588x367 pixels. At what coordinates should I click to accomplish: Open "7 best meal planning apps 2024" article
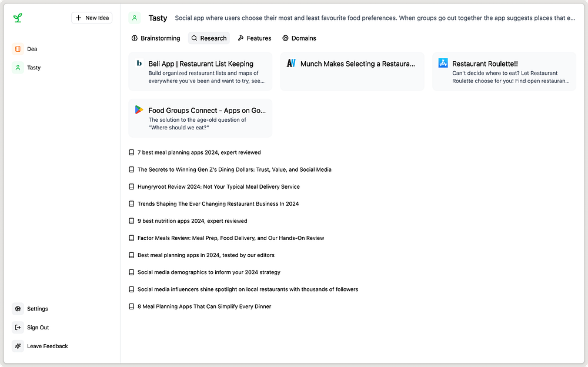click(199, 152)
